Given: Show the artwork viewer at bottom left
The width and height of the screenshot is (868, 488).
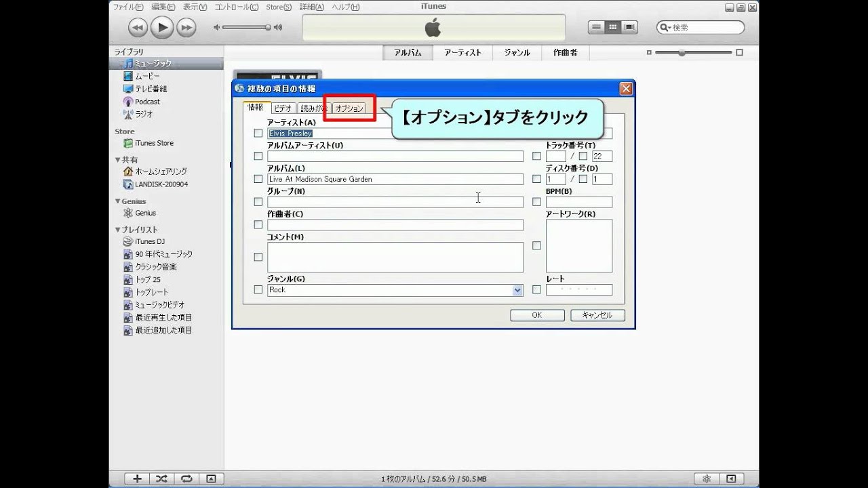Looking at the screenshot, I should [x=211, y=479].
